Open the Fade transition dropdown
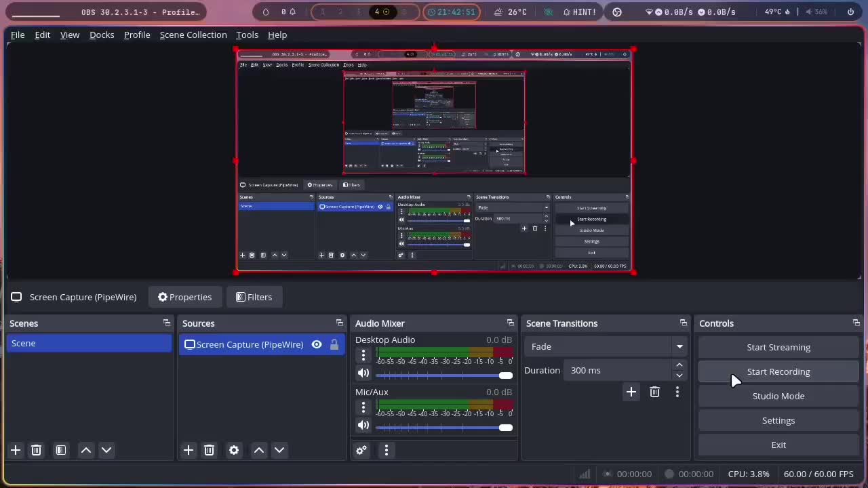The width and height of the screenshot is (868, 488). point(605,346)
